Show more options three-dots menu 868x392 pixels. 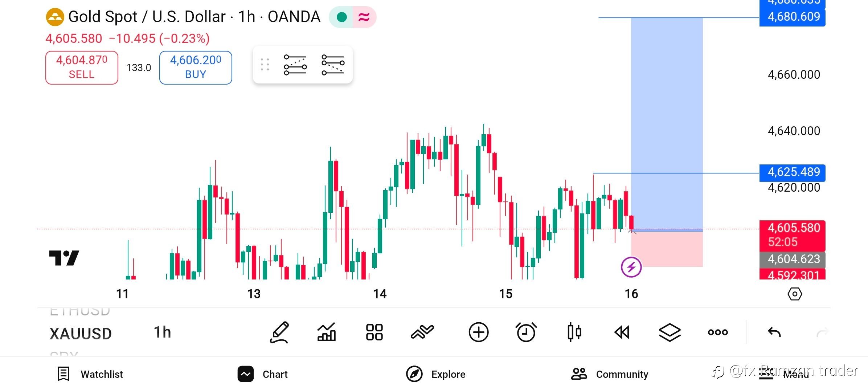click(717, 332)
